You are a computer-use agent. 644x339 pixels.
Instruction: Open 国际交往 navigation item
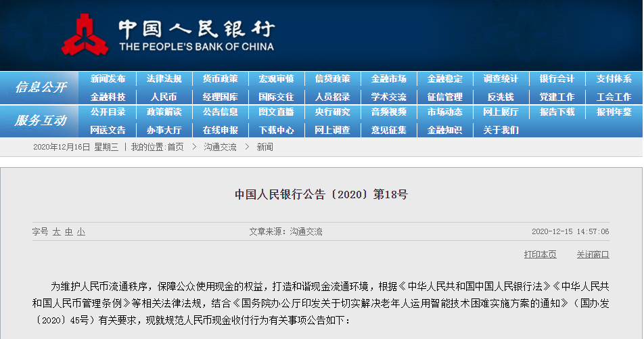(x=277, y=97)
